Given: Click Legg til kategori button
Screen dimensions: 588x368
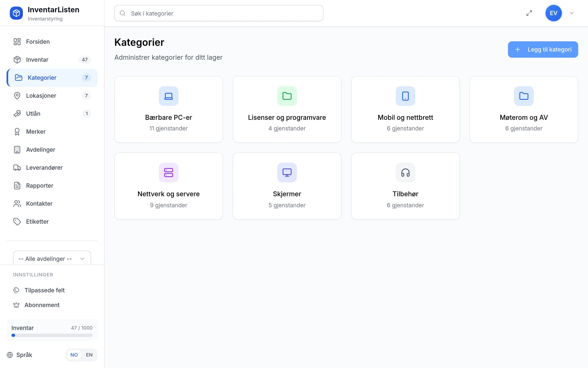Looking at the screenshot, I should (543, 49).
